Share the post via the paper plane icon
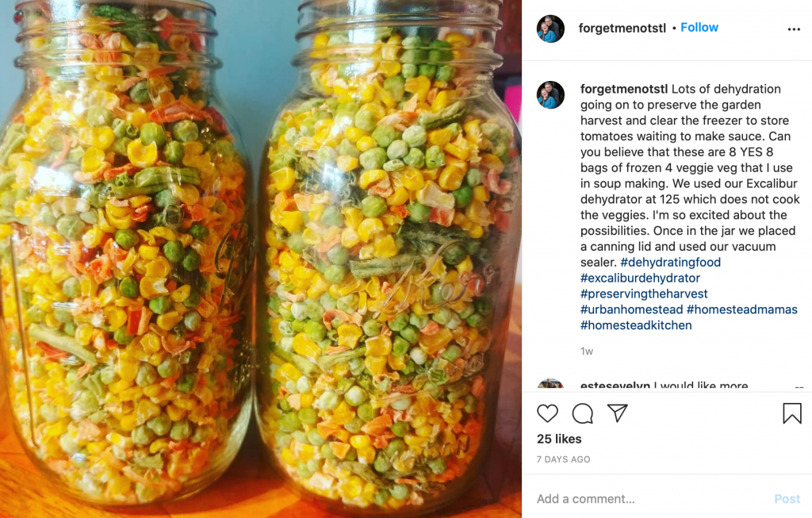The width and height of the screenshot is (812, 518). point(617,412)
